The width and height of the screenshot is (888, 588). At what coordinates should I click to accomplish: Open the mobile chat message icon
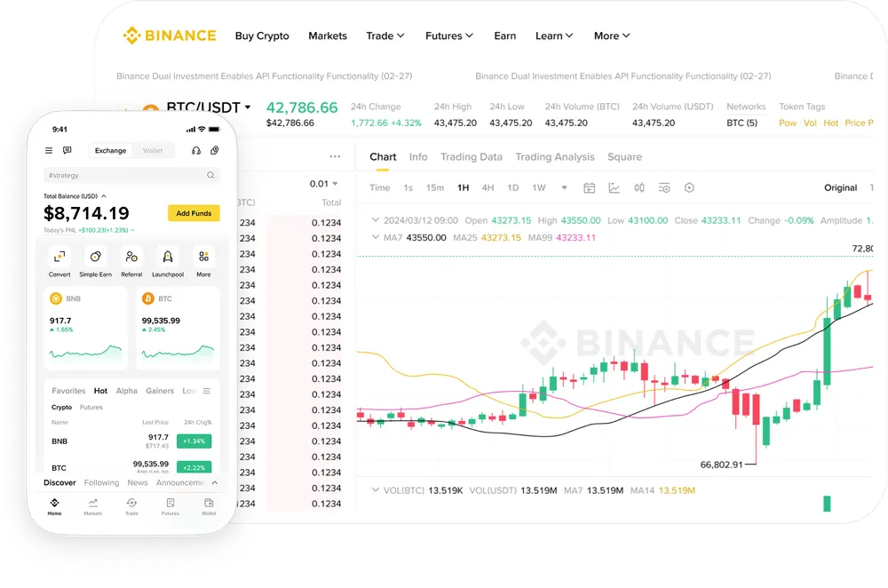click(67, 151)
